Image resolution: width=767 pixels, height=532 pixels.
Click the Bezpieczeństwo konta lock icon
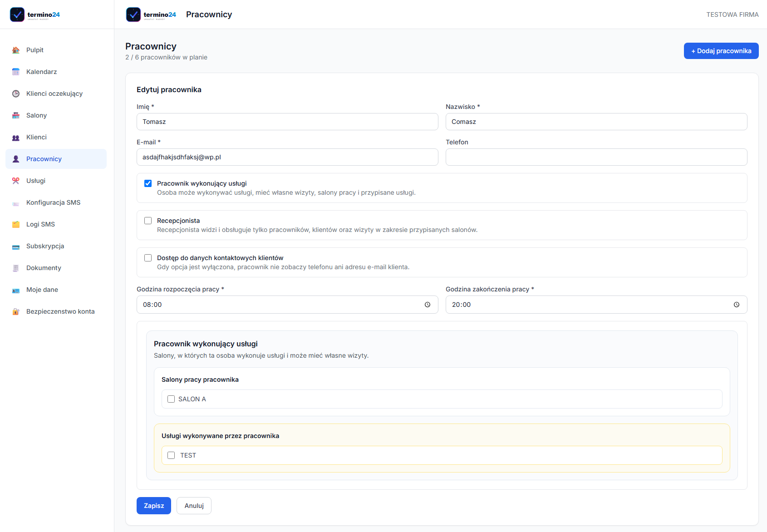(x=16, y=311)
